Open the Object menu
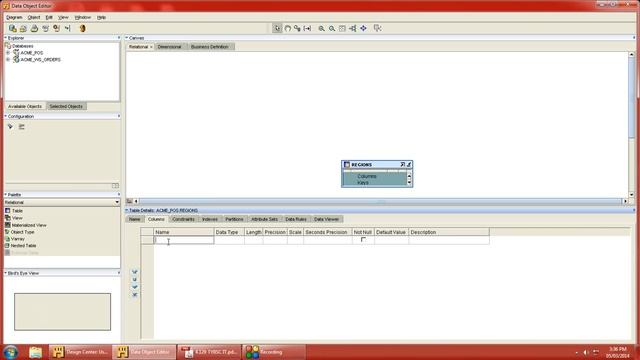Screen dimensions: 640x360 click(34, 18)
